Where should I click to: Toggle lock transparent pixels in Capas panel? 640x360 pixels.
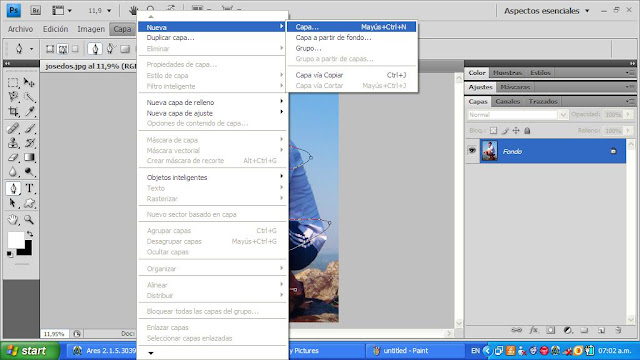(x=493, y=131)
